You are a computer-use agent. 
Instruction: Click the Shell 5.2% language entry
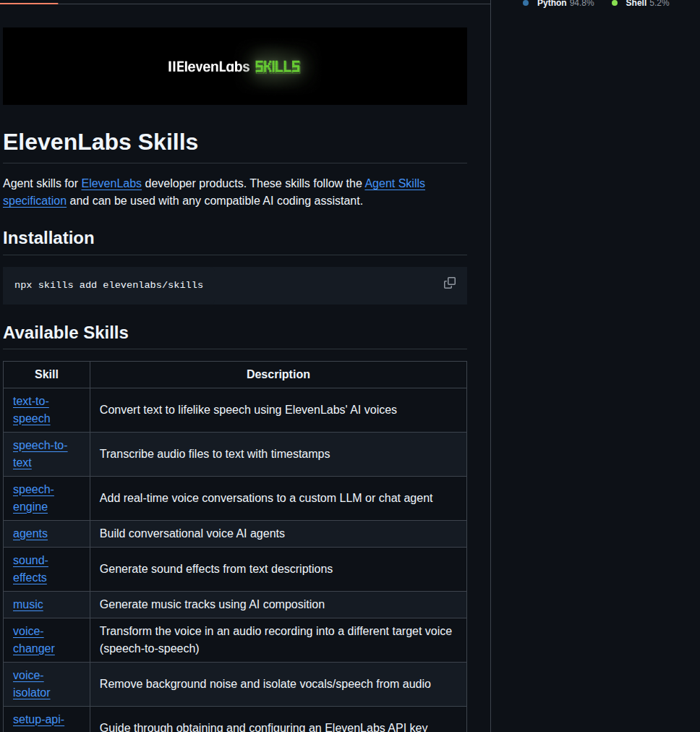pyautogui.click(x=641, y=4)
